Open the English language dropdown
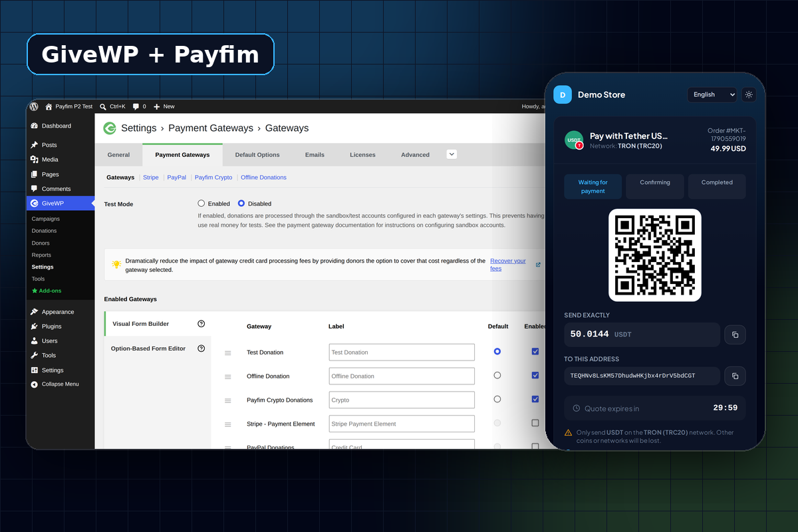This screenshot has height=532, width=798. (x=712, y=95)
